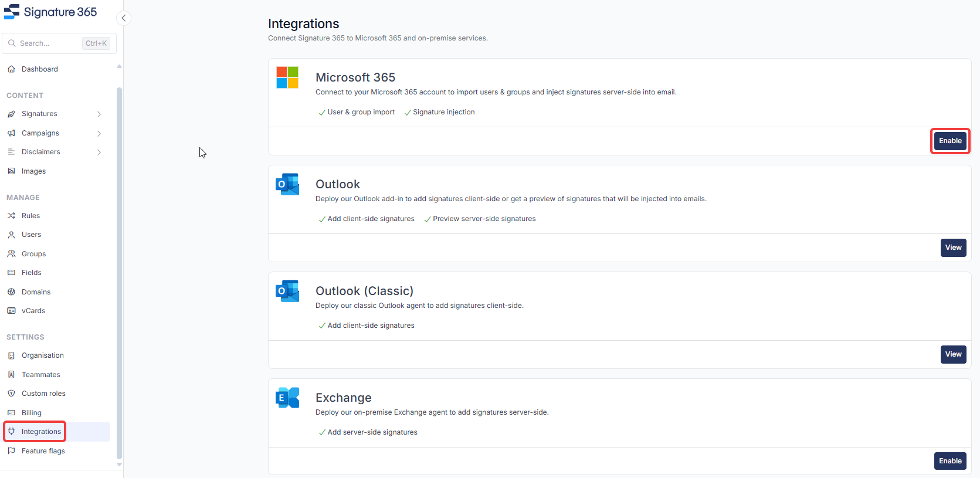The image size is (980, 478).
Task: Click the Groups people icon
Action: [11, 254]
